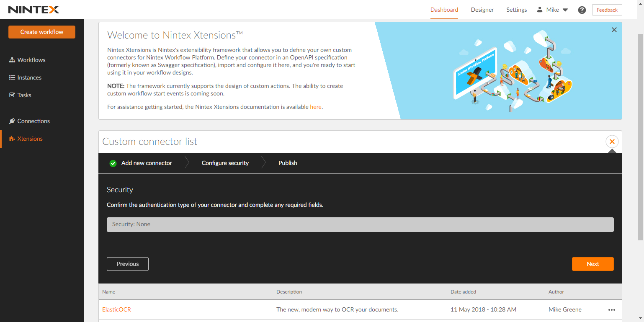This screenshot has width=644, height=322.
Task: Select the Publish step
Action: tap(288, 163)
